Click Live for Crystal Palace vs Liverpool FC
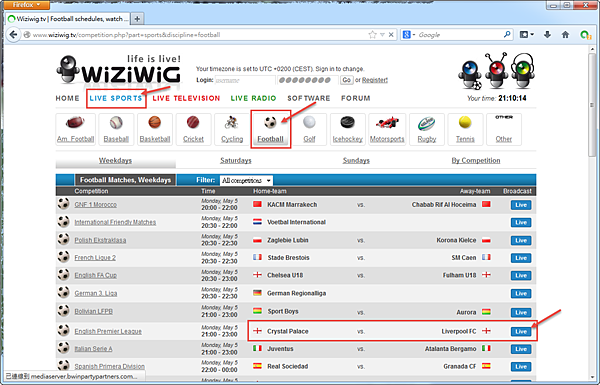Viewport: 600px width, 385px height. (521, 331)
